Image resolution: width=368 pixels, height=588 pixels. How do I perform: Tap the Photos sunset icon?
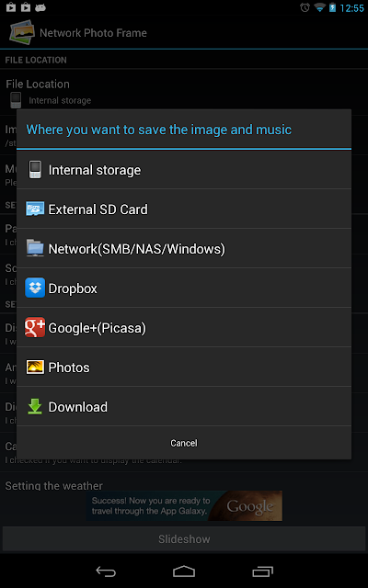(35, 367)
